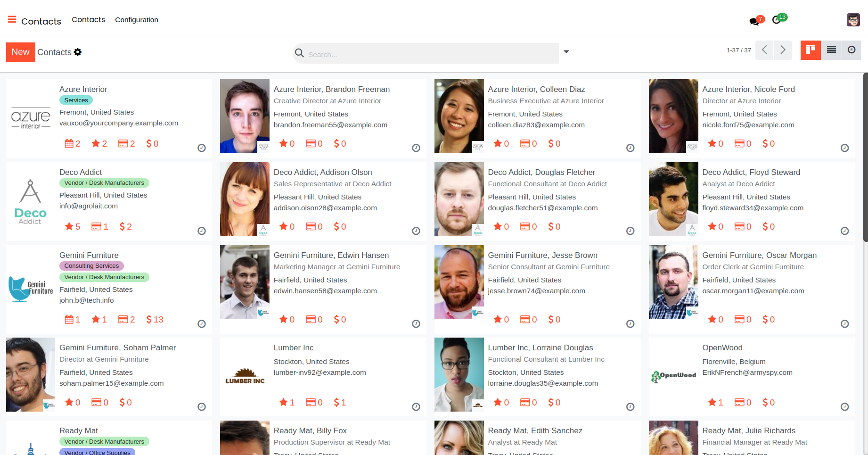Click email ErikNFrench@armyspy.com
This screenshot has height=455, width=868.
(x=747, y=372)
